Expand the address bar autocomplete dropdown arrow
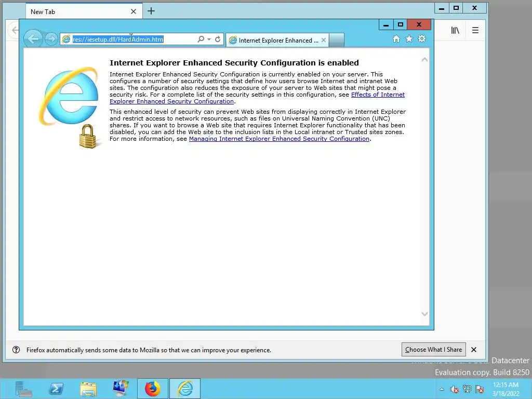The width and height of the screenshot is (532, 399). pos(209,39)
